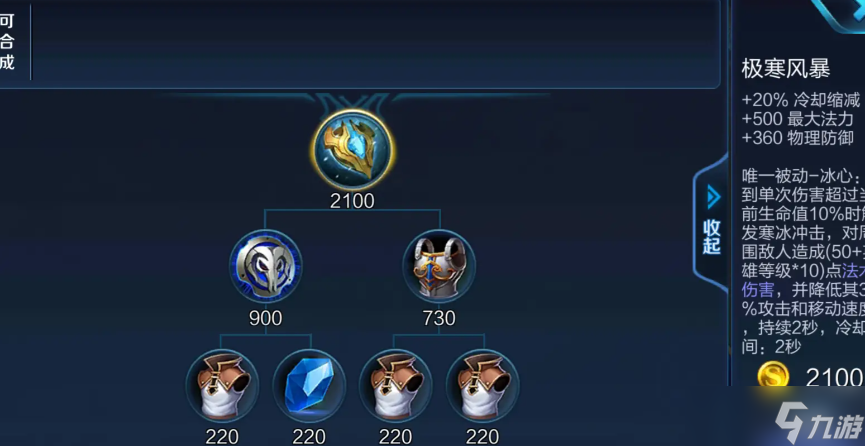Select the 极寒风暴 item icon priced 2100
Image resolution: width=865 pixels, height=446 pixels.
click(353, 149)
